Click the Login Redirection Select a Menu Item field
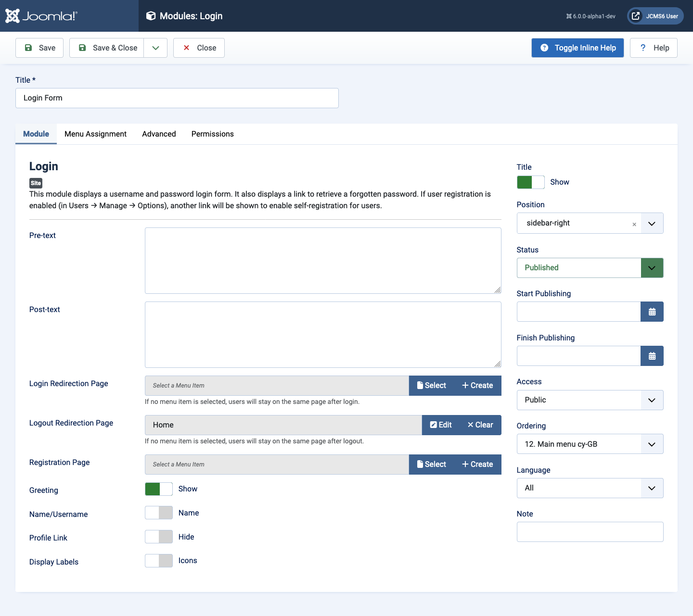Viewport: 693px width, 616px height. (x=277, y=386)
